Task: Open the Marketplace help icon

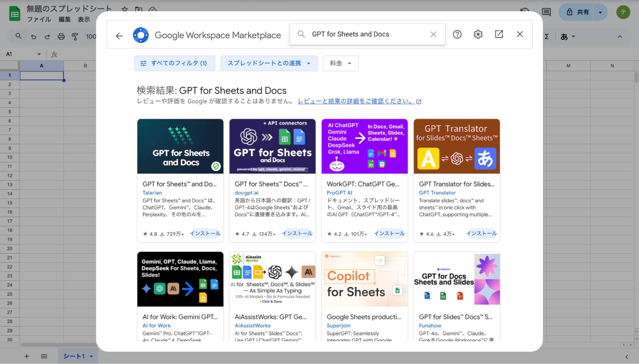Action: click(x=457, y=34)
